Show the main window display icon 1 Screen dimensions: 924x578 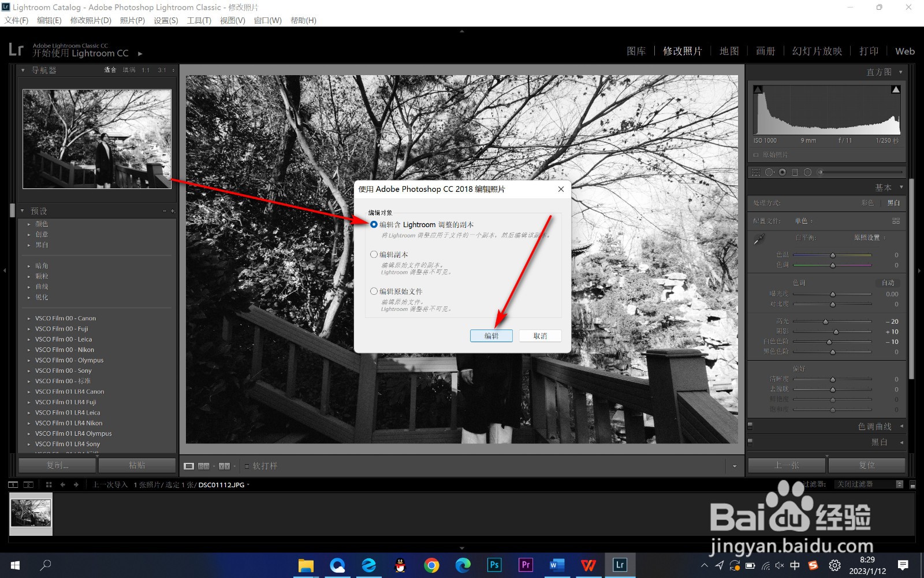point(13,485)
